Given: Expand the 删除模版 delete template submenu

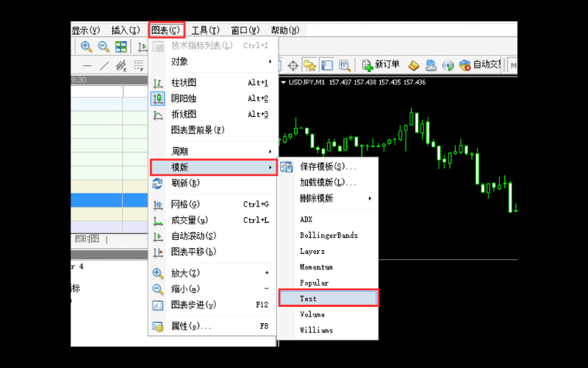Looking at the screenshot, I should [328, 198].
